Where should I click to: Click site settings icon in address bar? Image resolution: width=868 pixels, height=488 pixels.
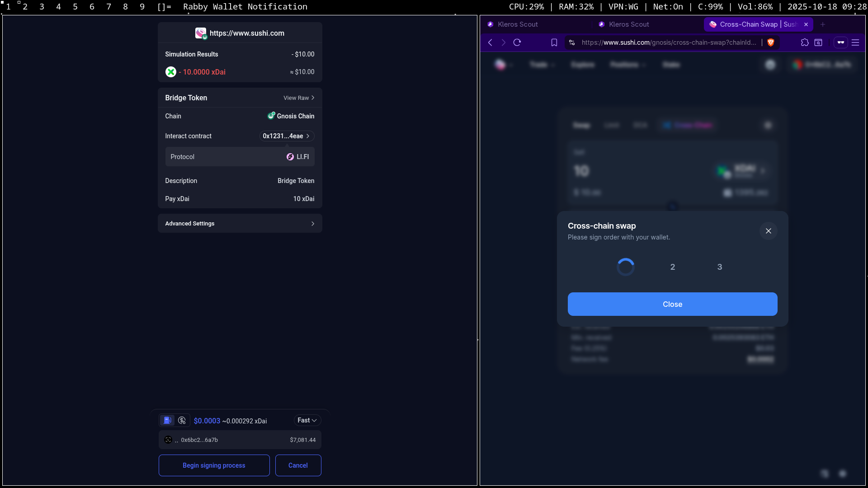point(572,42)
